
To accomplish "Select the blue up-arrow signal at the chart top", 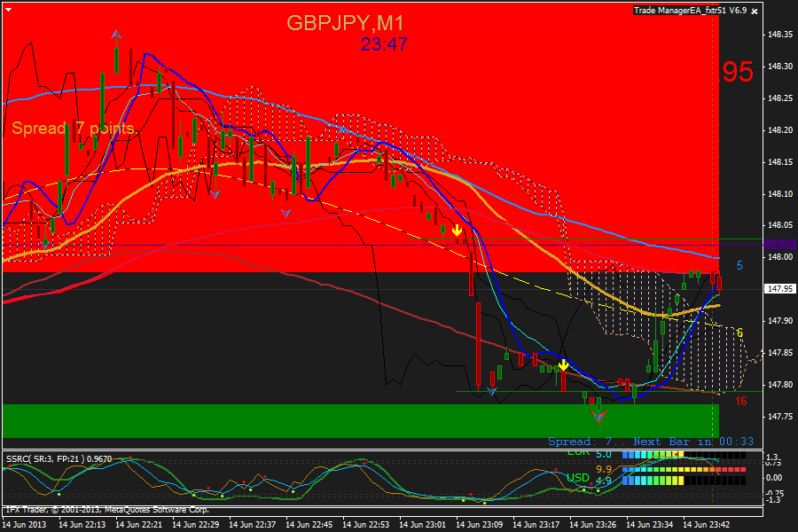I will (x=116, y=35).
